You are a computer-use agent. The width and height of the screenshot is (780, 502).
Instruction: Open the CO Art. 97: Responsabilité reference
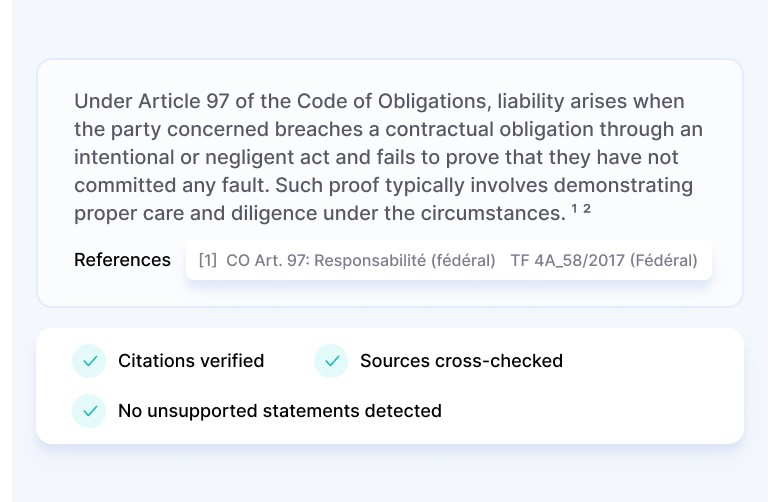(x=361, y=260)
